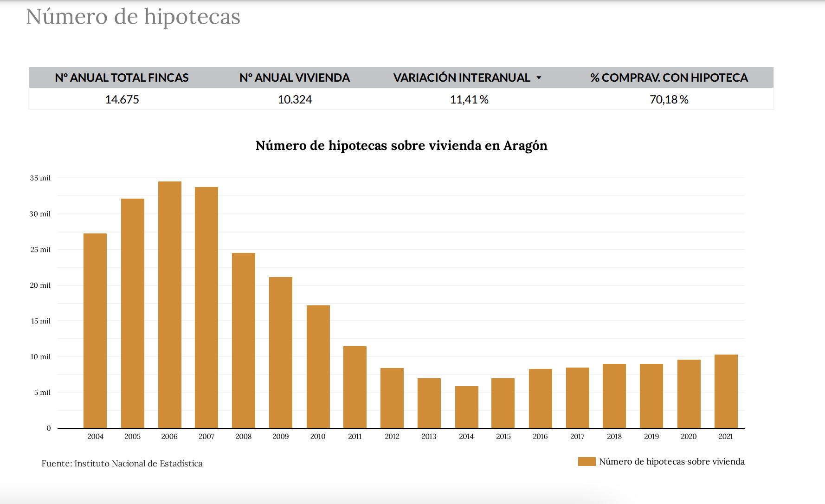Click the sort arrow beside VARIACIÓN INTERANUAL
This screenshot has height=504, width=825.
(x=539, y=78)
